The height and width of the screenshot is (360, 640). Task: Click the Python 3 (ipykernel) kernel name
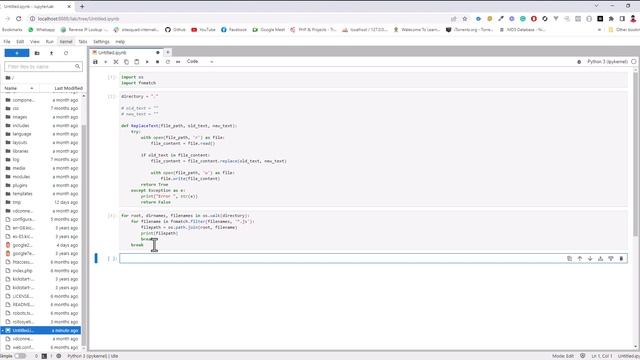(x=607, y=62)
